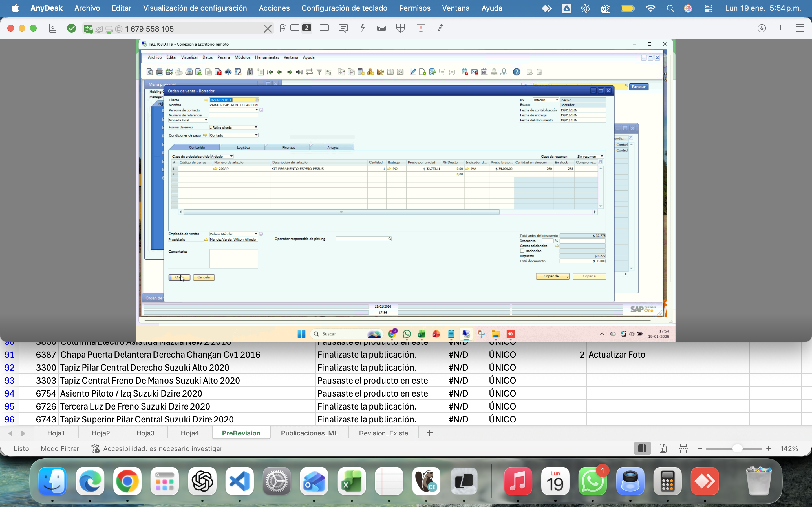Click AnyDesk chat icon in toolbar
812x507 pixels.
click(x=343, y=28)
